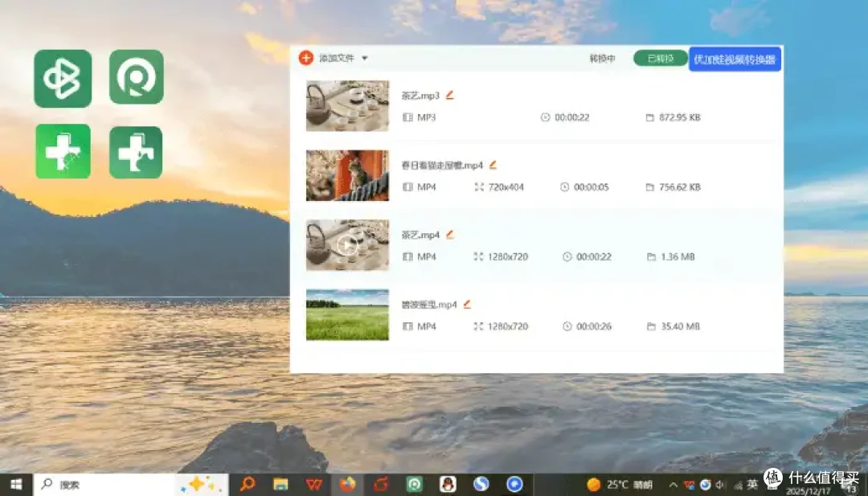Rename 春日看猫走屋檐.mp4 via its pencil icon

(493, 165)
